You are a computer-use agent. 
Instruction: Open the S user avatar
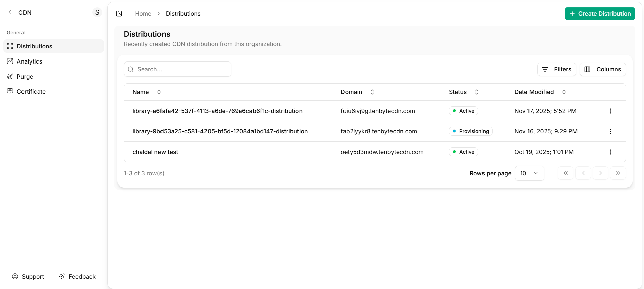[97, 12]
